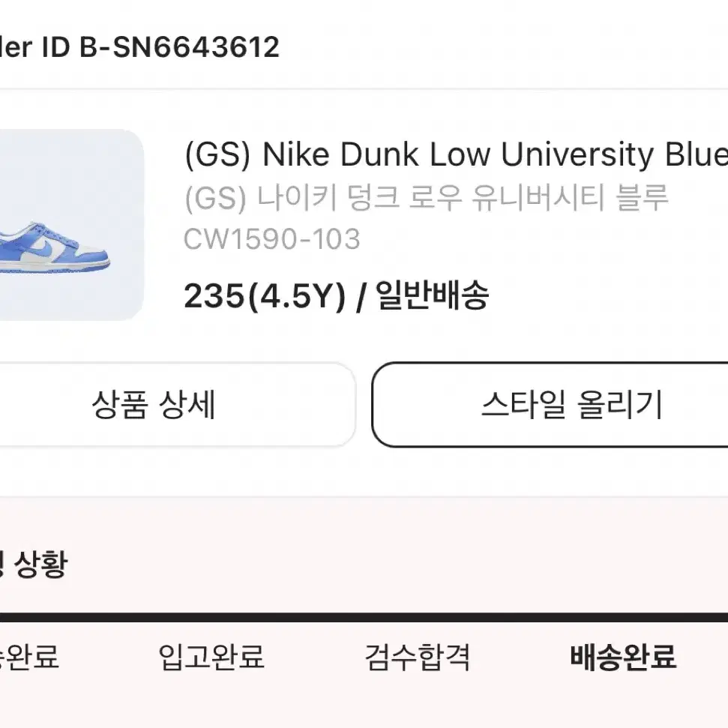Click the gray (GS) prefix in Korean name
The image size is (728, 728).
tap(215, 198)
